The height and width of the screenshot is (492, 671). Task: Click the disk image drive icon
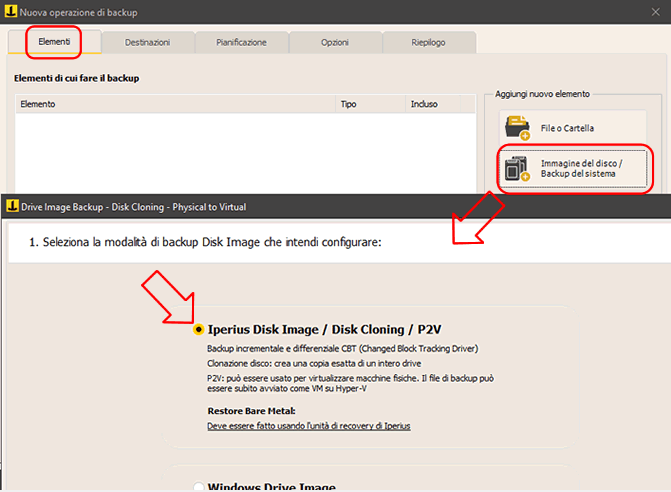(x=517, y=169)
